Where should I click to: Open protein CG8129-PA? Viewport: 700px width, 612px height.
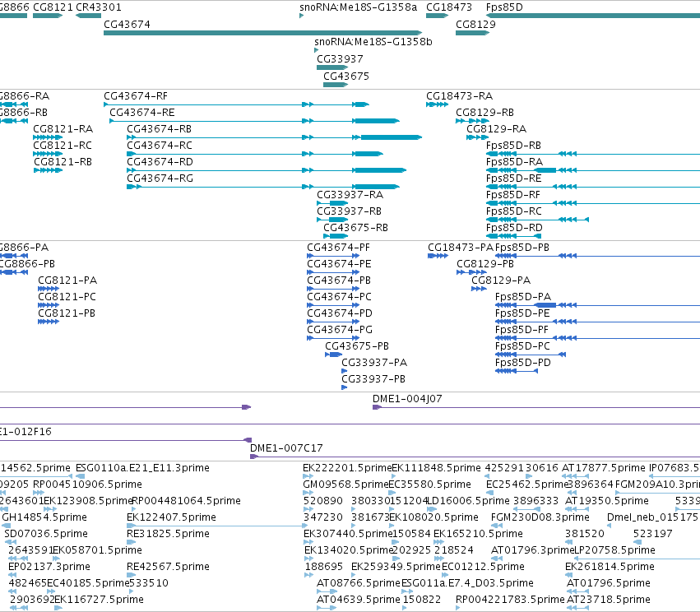(x=501, y=280)
